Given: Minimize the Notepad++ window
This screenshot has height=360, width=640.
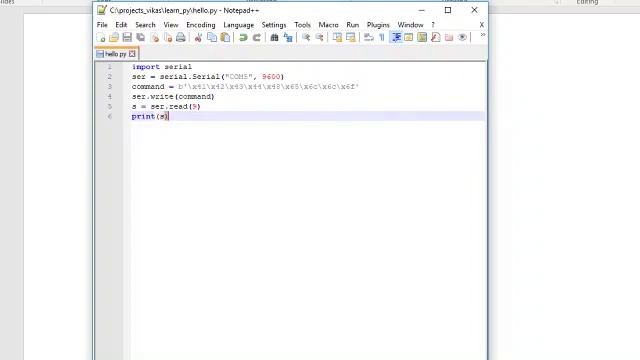Looking at the screenshot, I should click(x=422, y=10).
